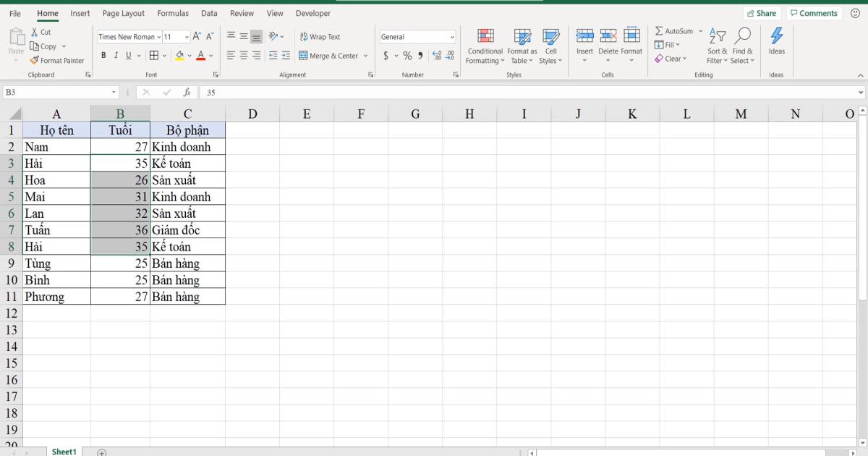Screen dimensions: 868x456
Task: Click the Share button
Action: pyautogui.click(x=762, y=12)
